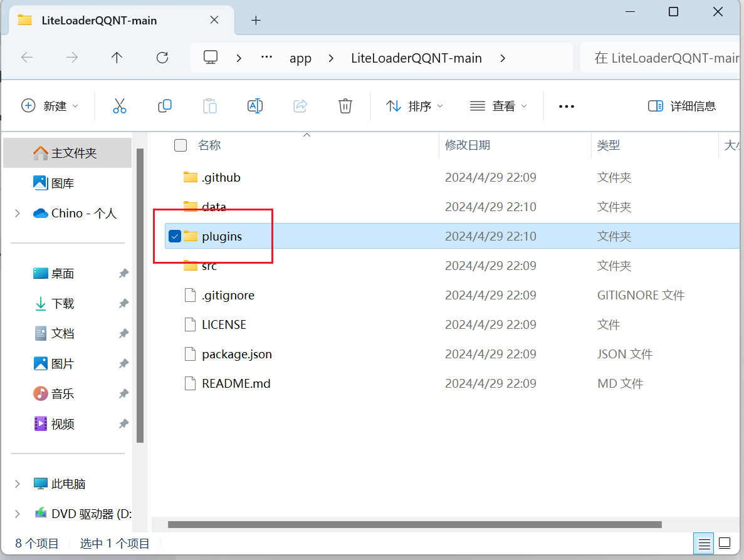Sort by the 名称 column header
This screenshot has width=744, height=560.
coord(209,145)
